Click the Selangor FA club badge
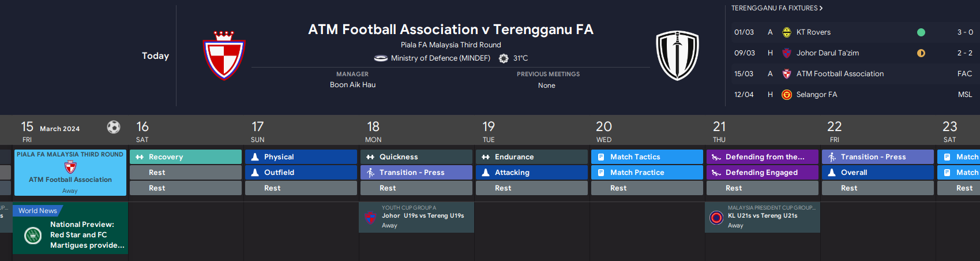The width and height of the screenshot is (980, 261). 786,95
